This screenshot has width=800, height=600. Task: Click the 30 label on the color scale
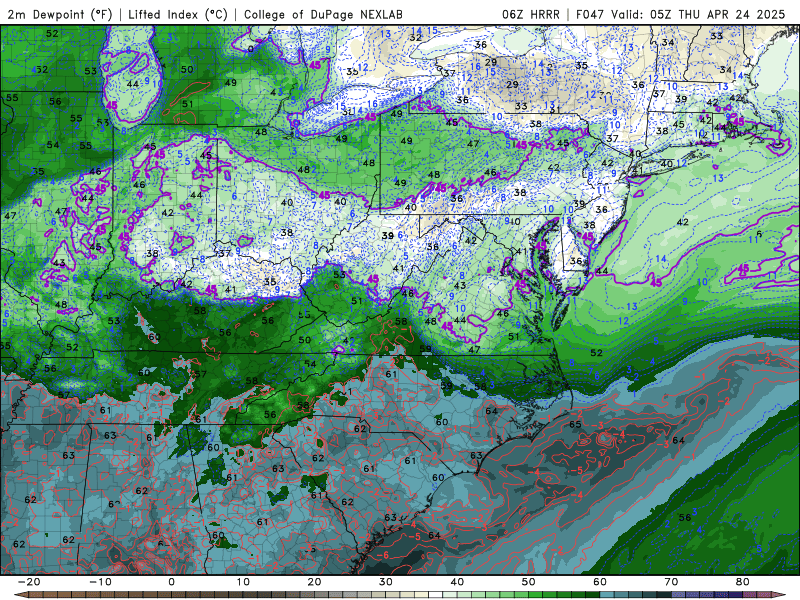point(386,582)
